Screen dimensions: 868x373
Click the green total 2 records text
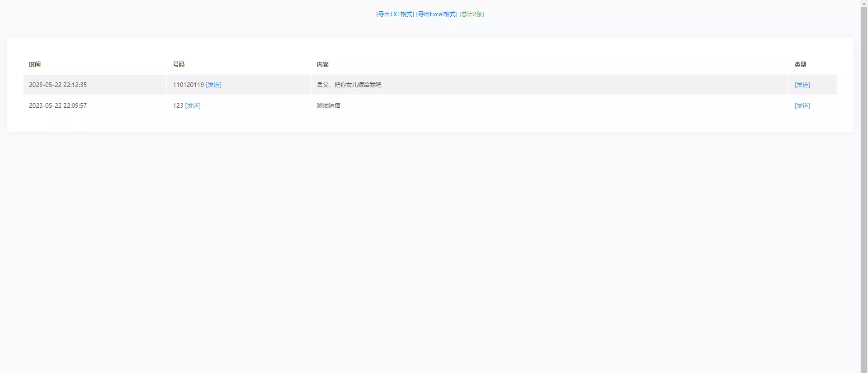[472, 14]
